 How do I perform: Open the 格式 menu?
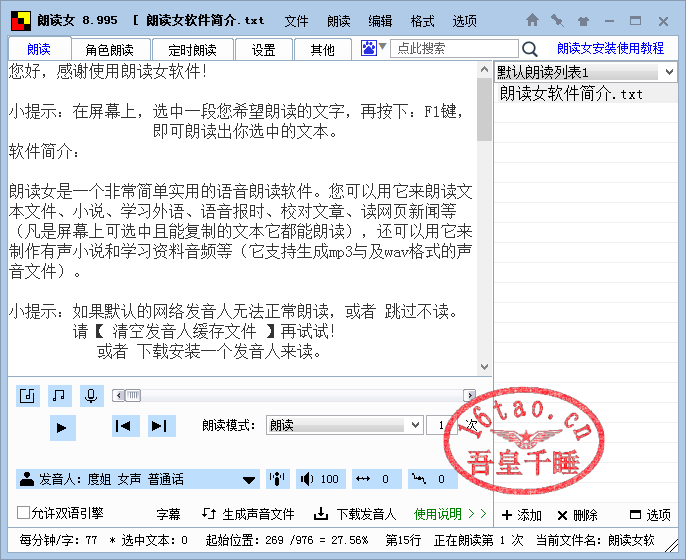422,21
